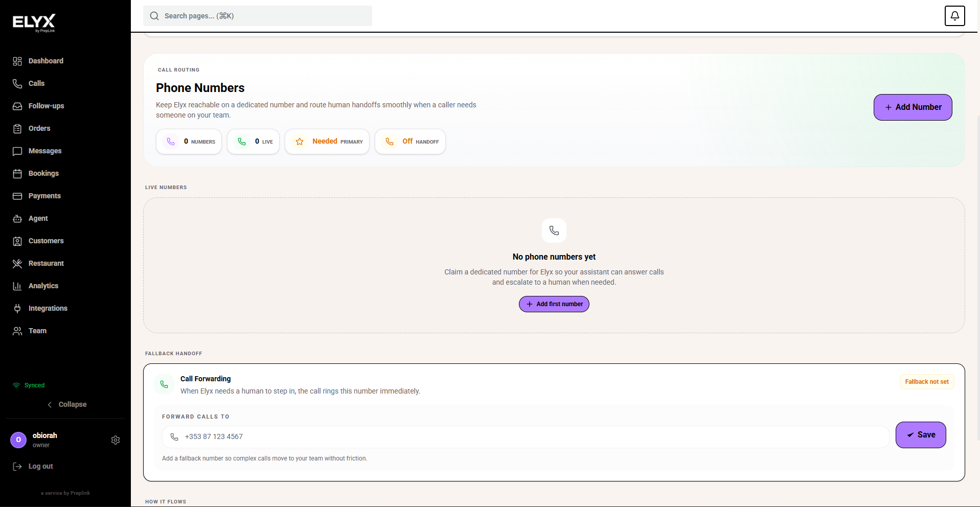This screenshot has width=980, height=507.
Task: Open Payments label in sidebar
Action: [x=44, y=196]
